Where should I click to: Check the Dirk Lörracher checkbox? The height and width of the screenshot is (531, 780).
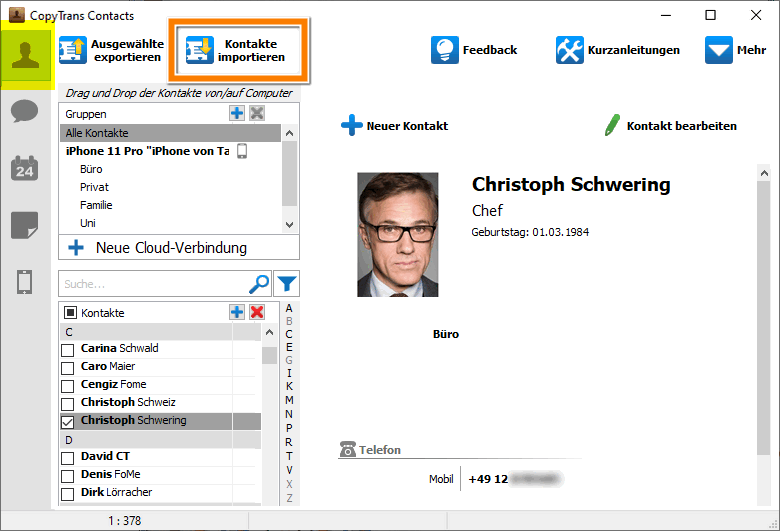[x=68, y=494]
